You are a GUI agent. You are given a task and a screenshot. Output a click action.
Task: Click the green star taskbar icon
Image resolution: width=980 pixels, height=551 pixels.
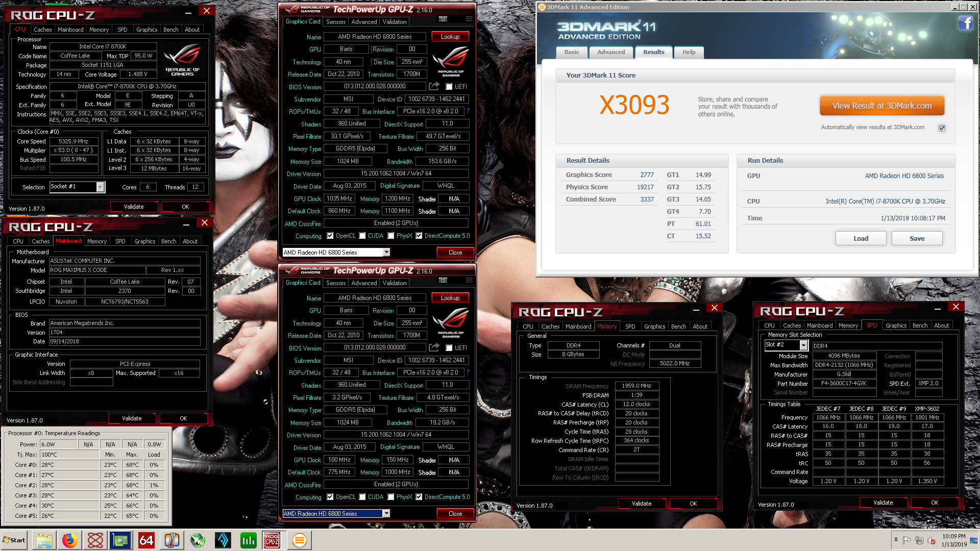click(197, 540)
